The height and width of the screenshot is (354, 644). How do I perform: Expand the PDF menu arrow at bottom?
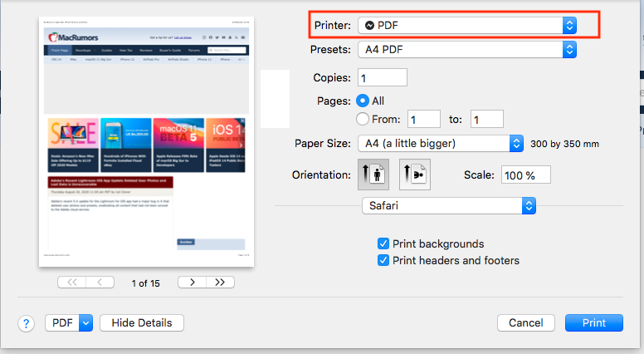(85, 323)
